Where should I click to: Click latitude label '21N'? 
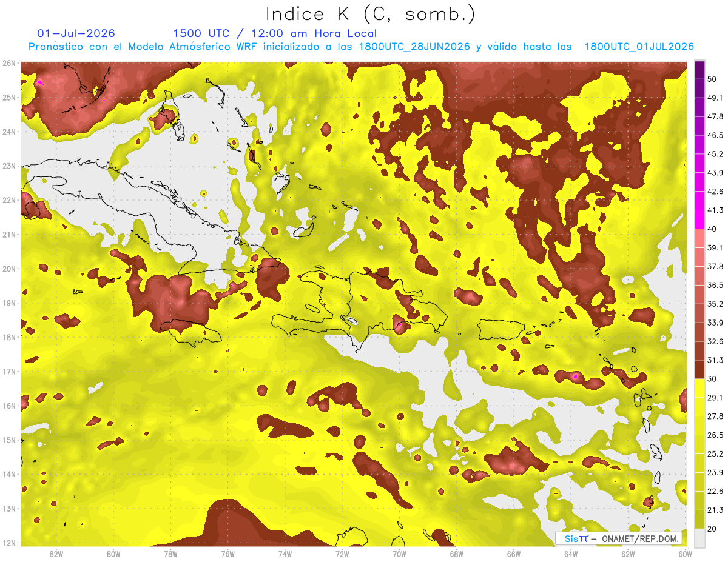tap(9, 234)
